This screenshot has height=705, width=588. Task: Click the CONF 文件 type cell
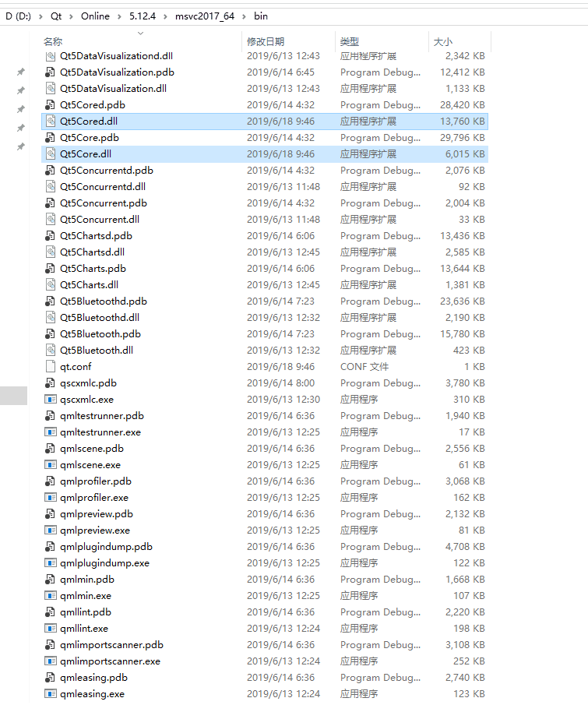click(x=364, y=367)
